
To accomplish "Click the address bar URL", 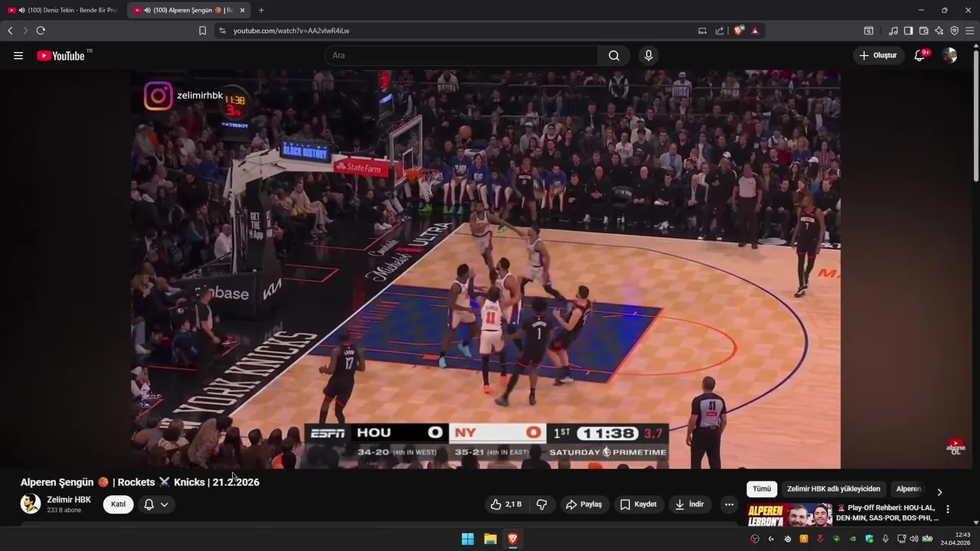I will click(291, 31).
